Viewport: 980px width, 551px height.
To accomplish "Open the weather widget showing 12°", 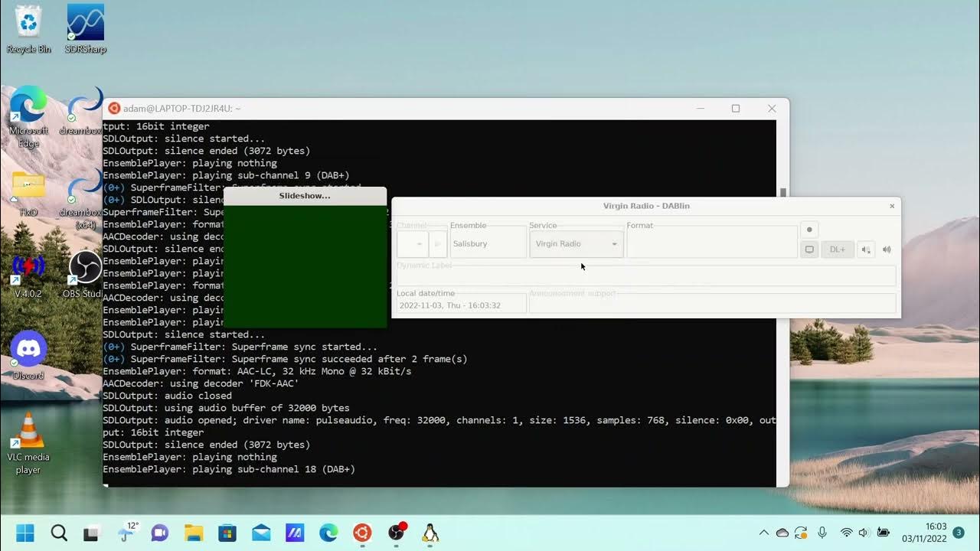I will point(127,532).
